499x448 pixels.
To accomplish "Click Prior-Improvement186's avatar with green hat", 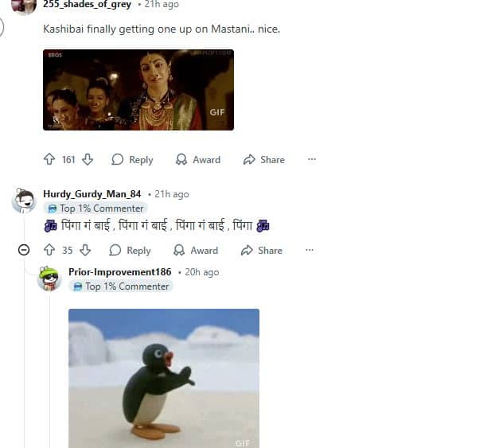I will [49, 279].
